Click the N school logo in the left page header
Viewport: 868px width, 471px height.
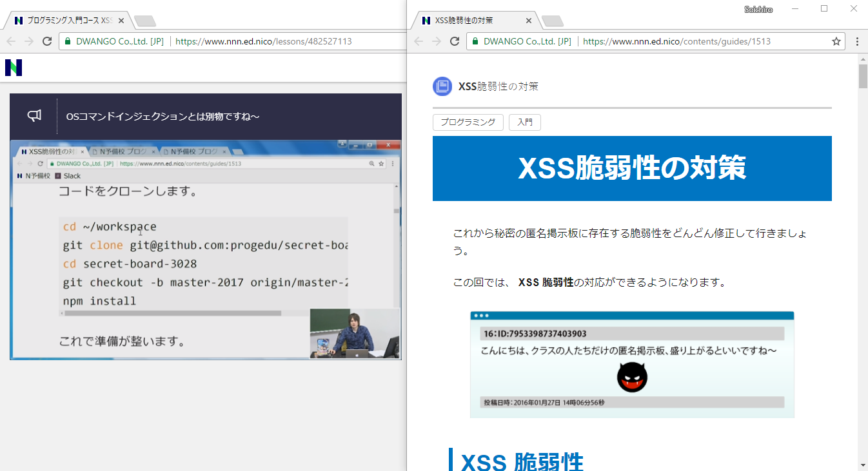click(x=14, y=67)
